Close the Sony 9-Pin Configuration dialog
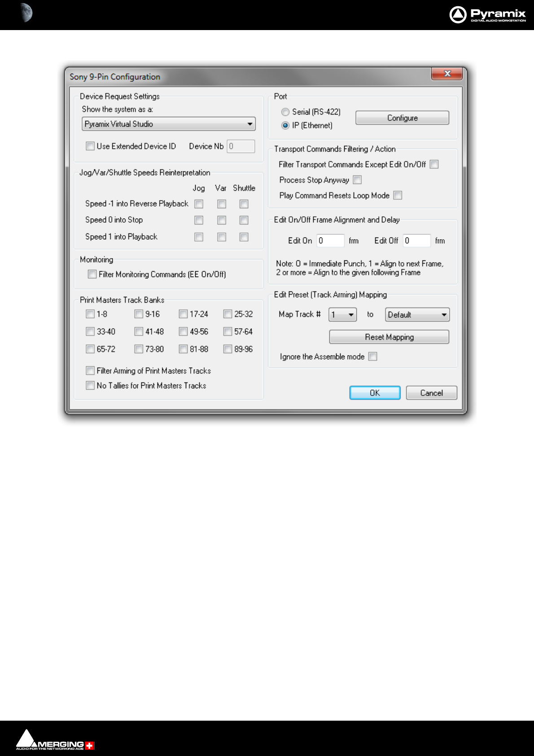The image size is (534, 756). point(446,74)
